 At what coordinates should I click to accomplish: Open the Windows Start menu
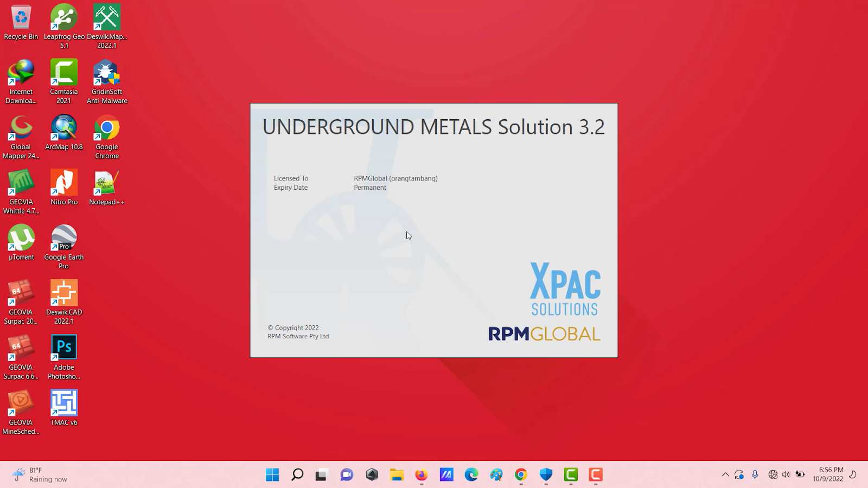click(x=272, y=475)
